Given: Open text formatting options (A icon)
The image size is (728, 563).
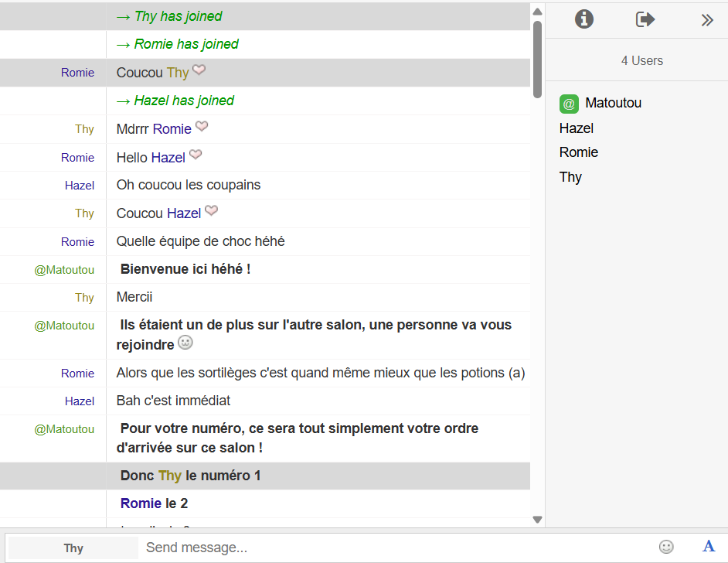Looking at the screenshot, I should tap(709, 547).
